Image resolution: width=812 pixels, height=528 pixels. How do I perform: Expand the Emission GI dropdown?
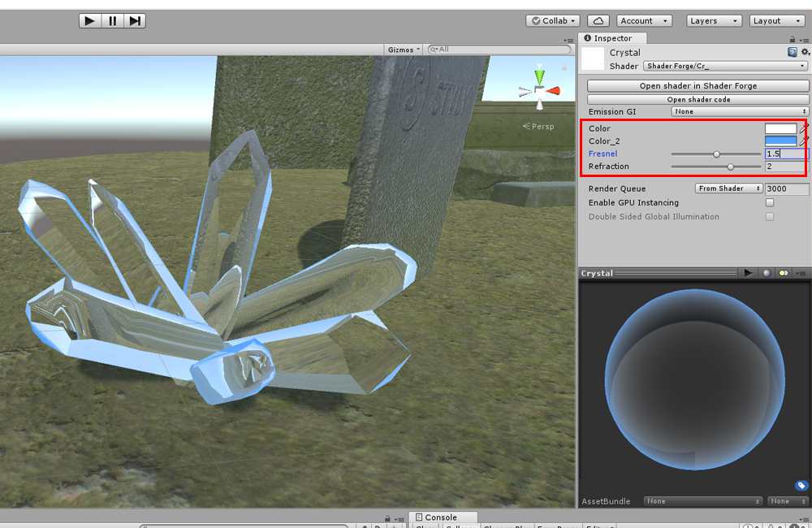coord(740,112)
